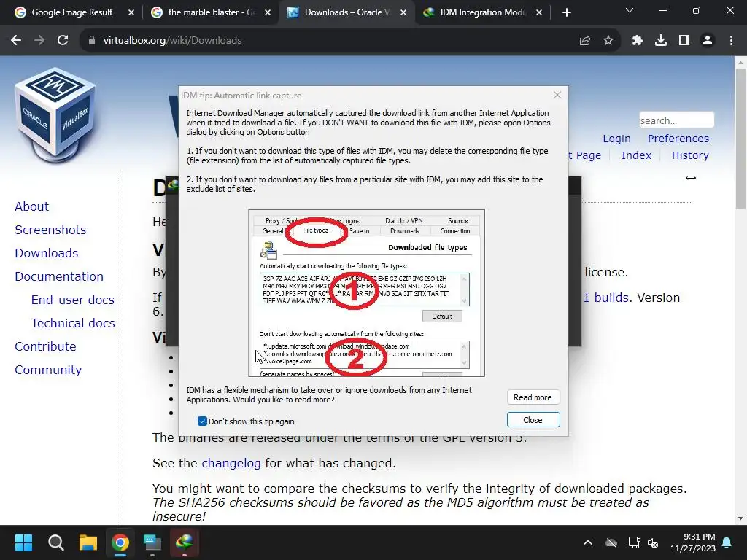Open Community in the sidebar
The height and width of the screenshot is (560, 747).
[x=48, y=370]
